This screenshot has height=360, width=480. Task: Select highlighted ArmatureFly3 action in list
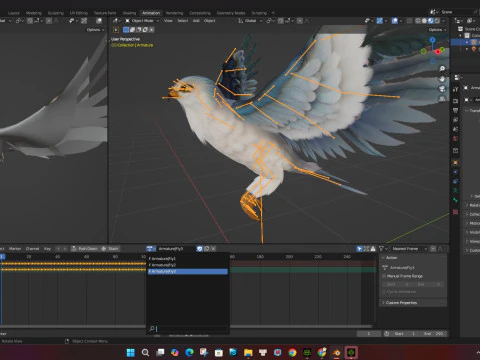tap(188, 271)
